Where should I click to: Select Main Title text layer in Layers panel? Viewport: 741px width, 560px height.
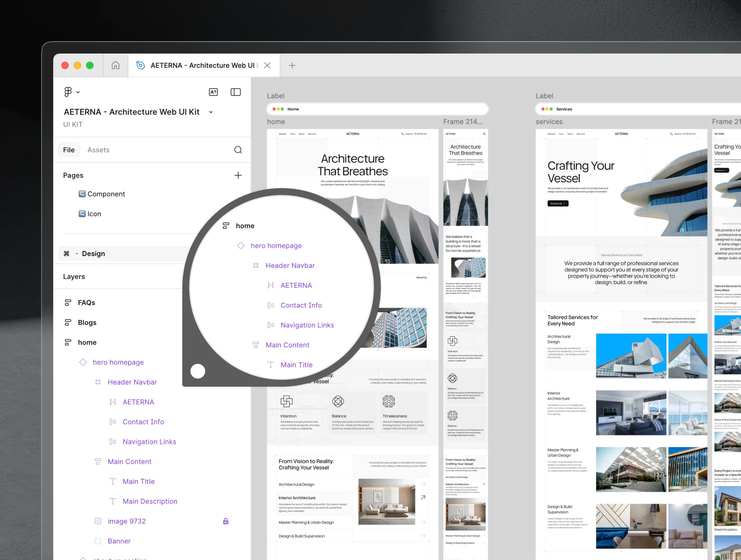pyautogui.click(x=139, y=481)
